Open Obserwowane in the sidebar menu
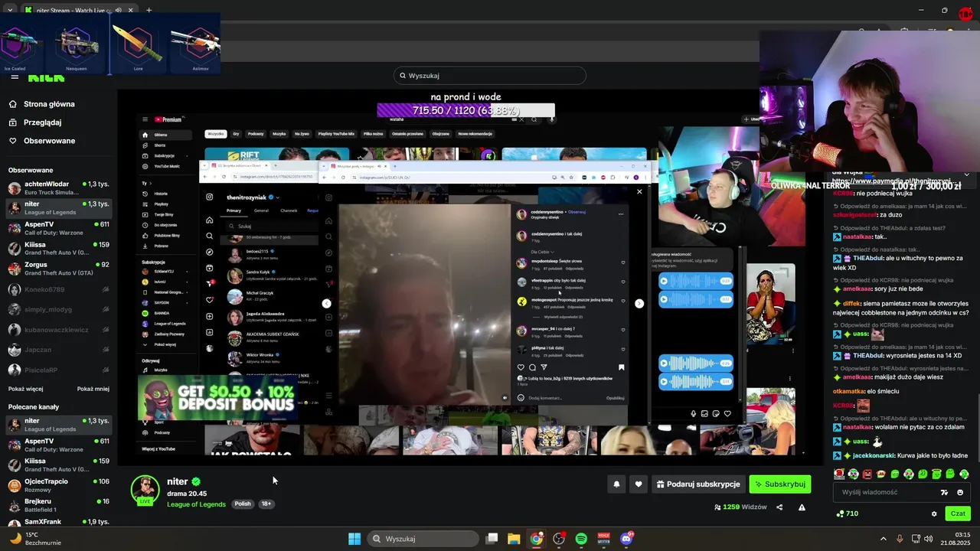This screenshot has height=551, width=980. pos(49,141)
